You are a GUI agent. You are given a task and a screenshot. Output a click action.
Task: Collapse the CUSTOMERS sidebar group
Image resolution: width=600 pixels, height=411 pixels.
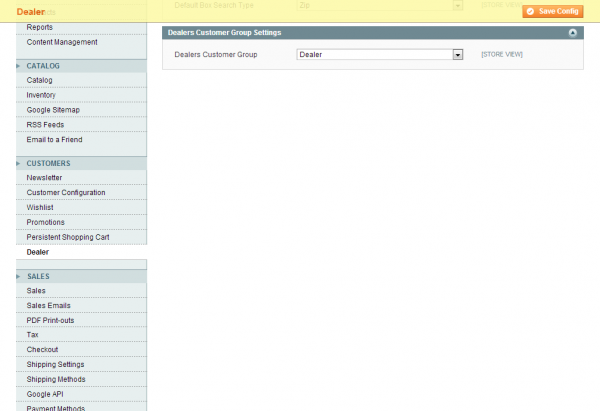click(x=81, y=163)
